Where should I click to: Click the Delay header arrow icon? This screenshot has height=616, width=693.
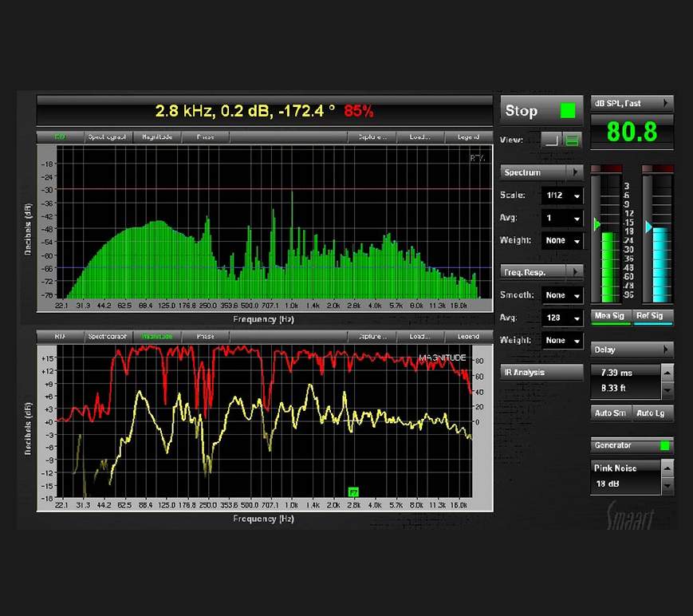[666, 349]
